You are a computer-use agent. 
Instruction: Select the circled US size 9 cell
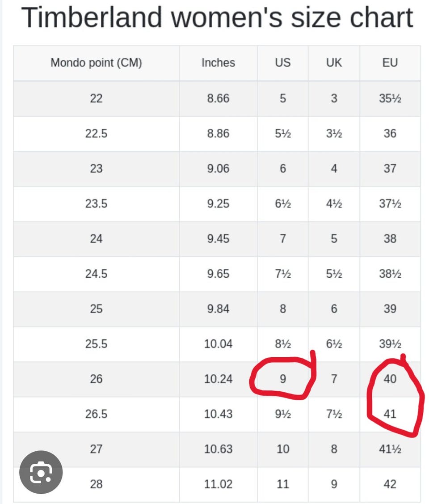point(282,379)
